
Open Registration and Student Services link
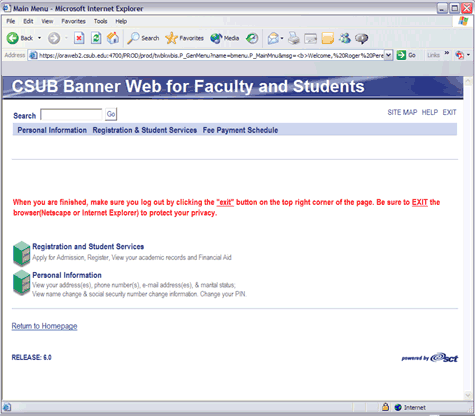pyautogui.click(x=88, y=247)
